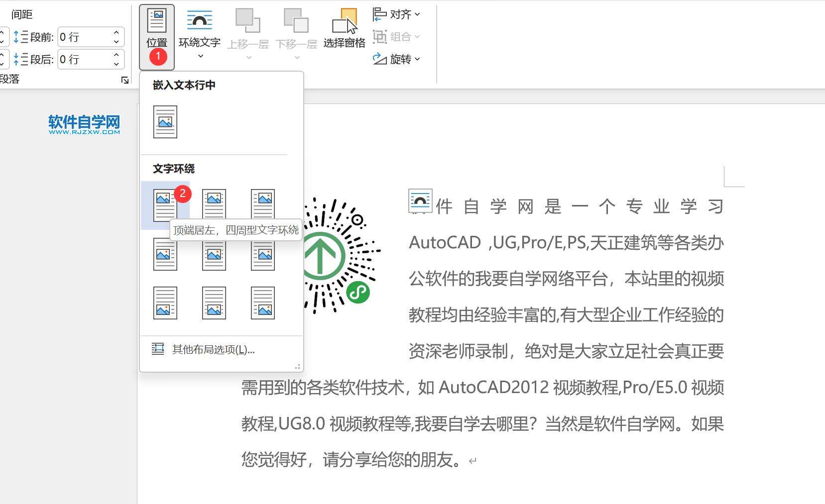825x504 pixels.
Task: Open the 位置 position menu button
Action: pos(157,37)
